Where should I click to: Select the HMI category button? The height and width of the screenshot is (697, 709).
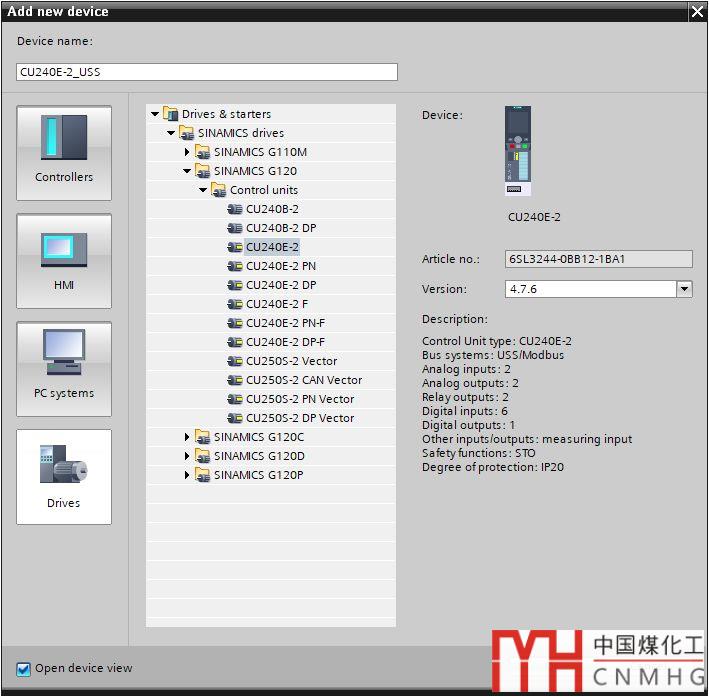coord(64,261)
